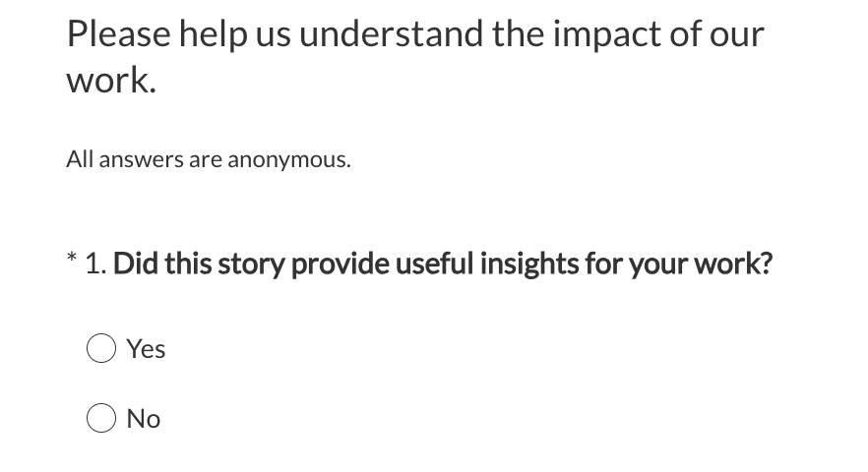Click the word "anonymous" in the subtitle
Image resolution: width=868 pixels, height=472 pixels.
pyautogui.click(x=287, y=159)
